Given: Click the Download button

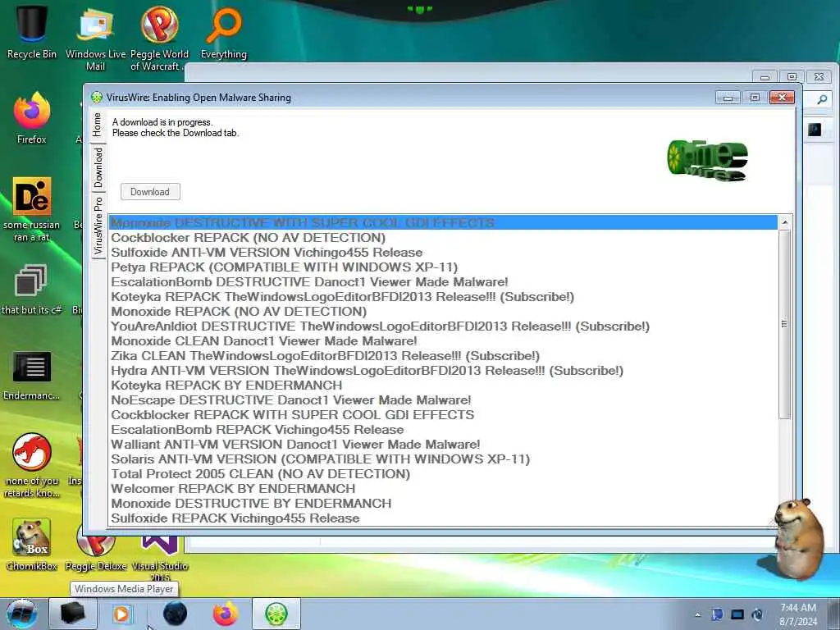Looking at the screenshot, I should coord(150,192).
